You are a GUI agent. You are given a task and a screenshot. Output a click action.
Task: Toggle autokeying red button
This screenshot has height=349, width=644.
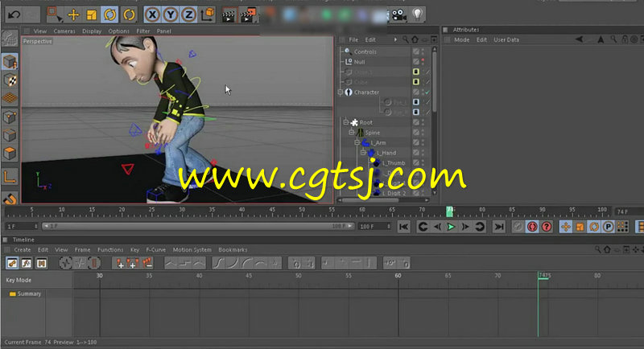(x=532, y=227)
